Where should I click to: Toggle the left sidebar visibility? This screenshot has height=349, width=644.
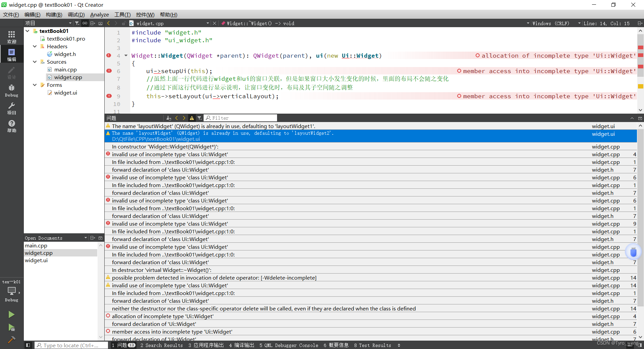tap(28, 345)
